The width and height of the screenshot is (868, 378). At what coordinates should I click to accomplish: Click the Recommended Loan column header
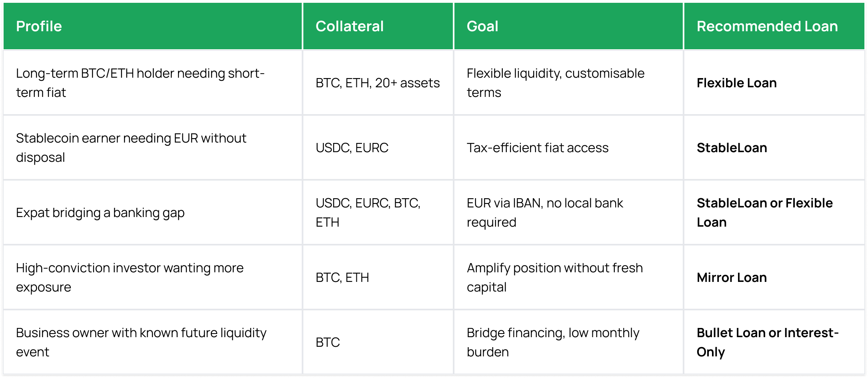(767, 26)
